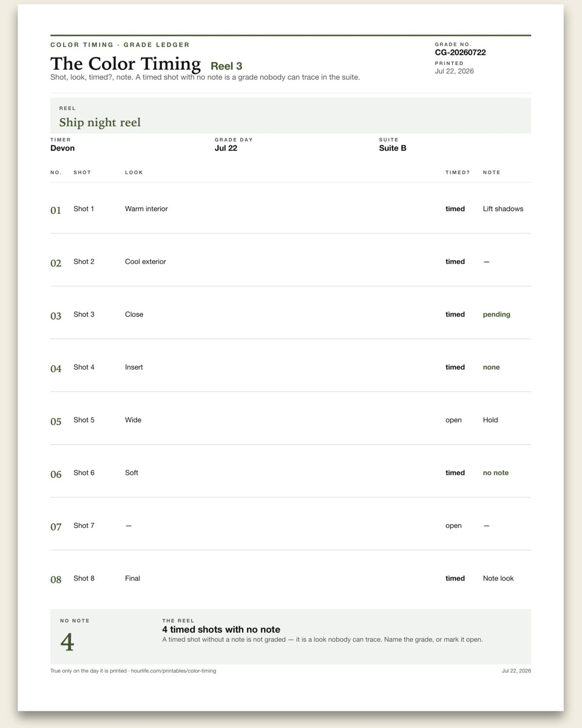The width and height of the screenshot is (582, 728).
Task: Select the 'Ship night reel' reel name
Action: (100, 122)
